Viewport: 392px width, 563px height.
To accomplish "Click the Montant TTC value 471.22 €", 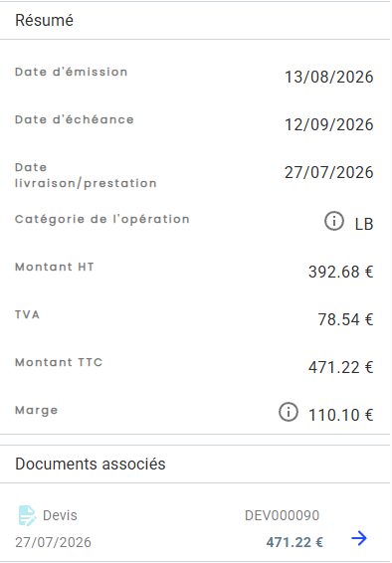I will point(340,367).
